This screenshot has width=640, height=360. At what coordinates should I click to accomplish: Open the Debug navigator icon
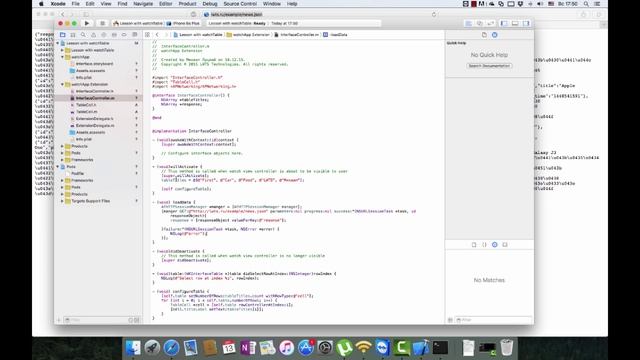(114, 35)
